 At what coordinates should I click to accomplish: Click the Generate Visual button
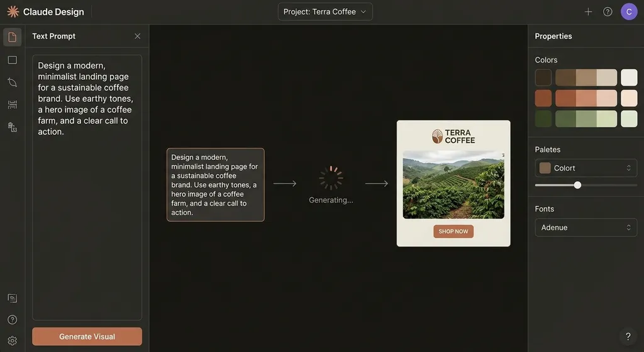87,336
